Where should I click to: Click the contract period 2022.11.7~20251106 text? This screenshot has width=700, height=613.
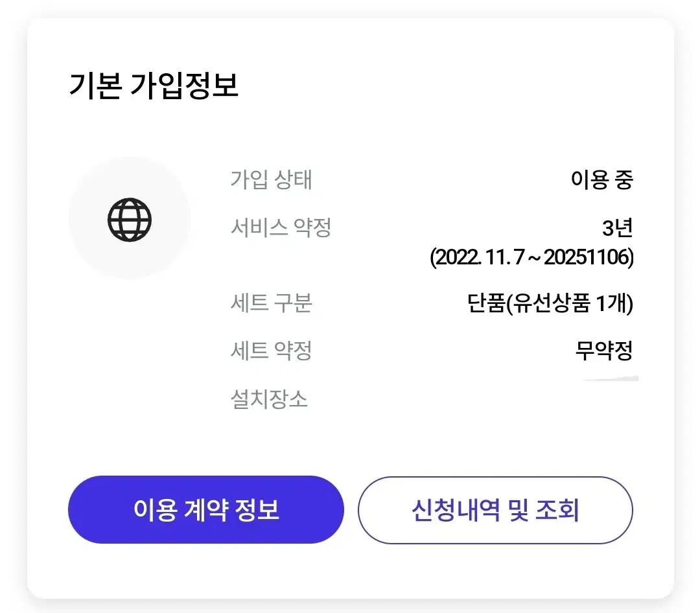pyautogui.click(x=531, y=257)
